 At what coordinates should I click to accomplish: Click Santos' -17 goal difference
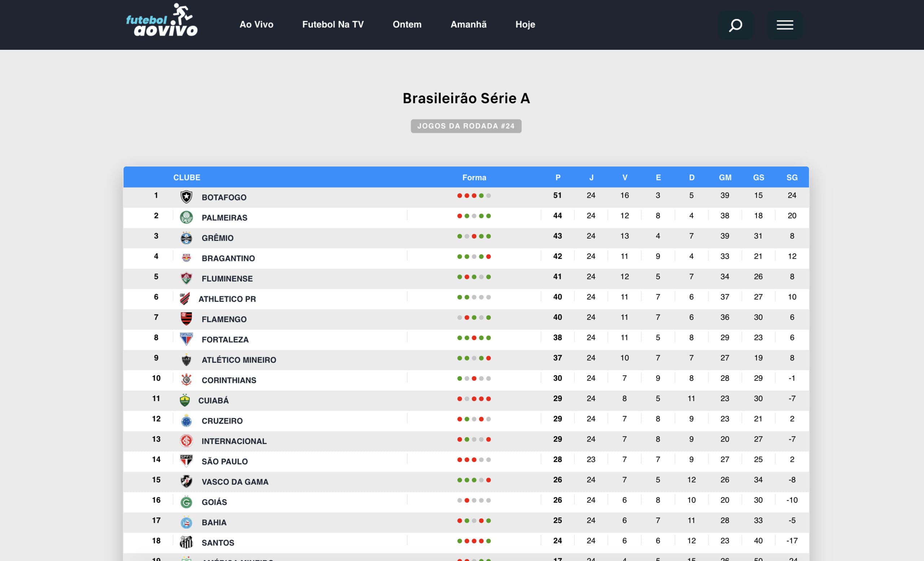click(792, 541)
